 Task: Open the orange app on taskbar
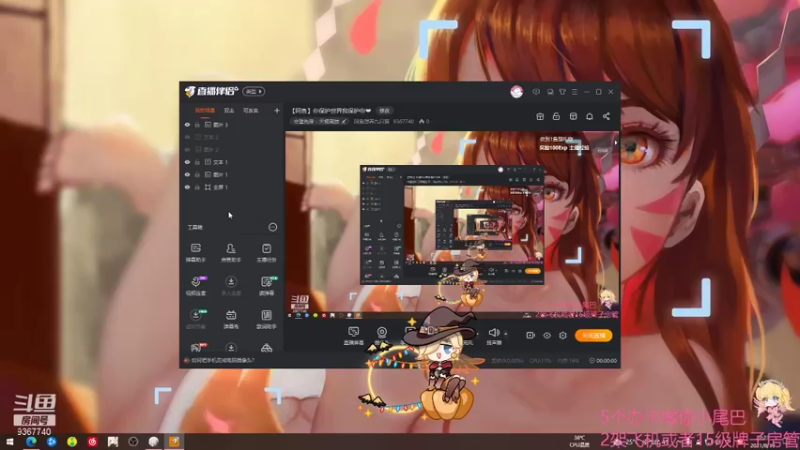click(174, 442)
